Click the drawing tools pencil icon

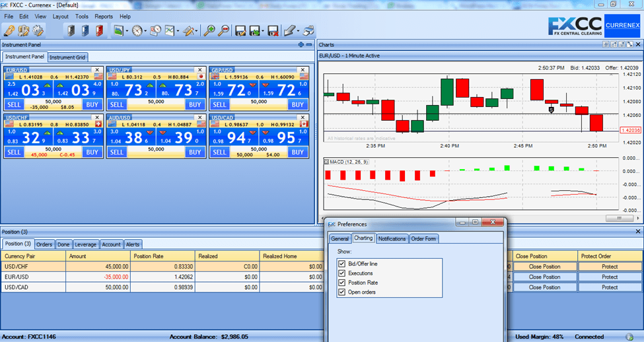click(x=189, y=30)
